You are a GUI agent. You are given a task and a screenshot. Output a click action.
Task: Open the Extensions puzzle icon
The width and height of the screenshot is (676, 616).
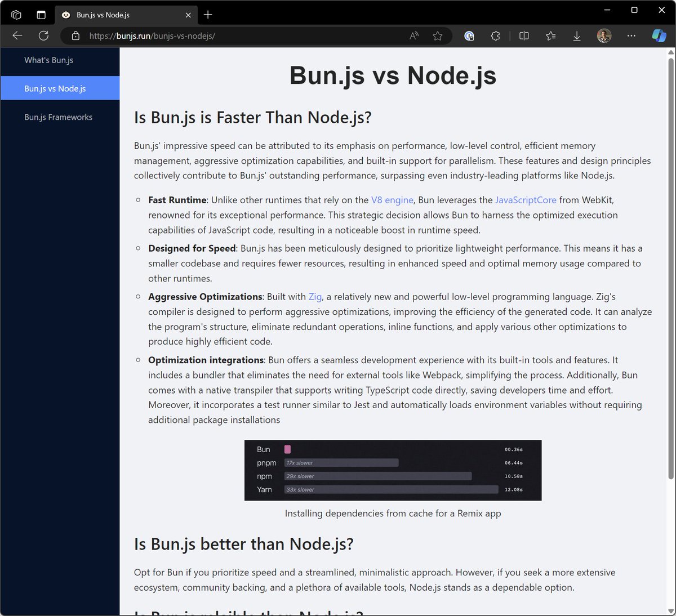pyautogui.click(x=495, y=36)
